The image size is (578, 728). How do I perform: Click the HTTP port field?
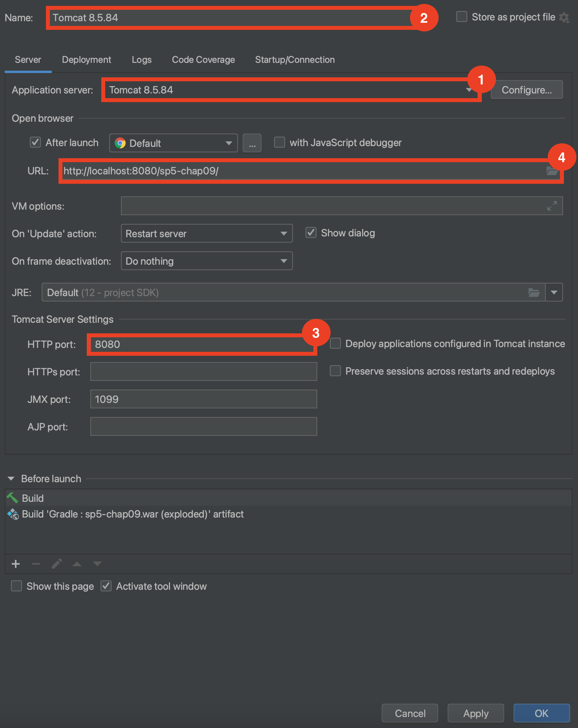[x=202, y=344]
